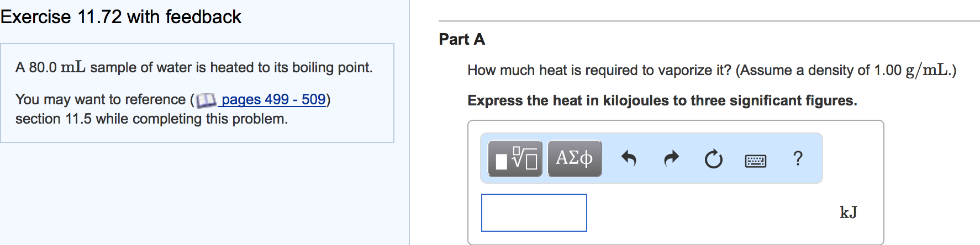The image size is (980, 245).
Task: Click the 'How much heat is required' question
Action: [712, 70]
